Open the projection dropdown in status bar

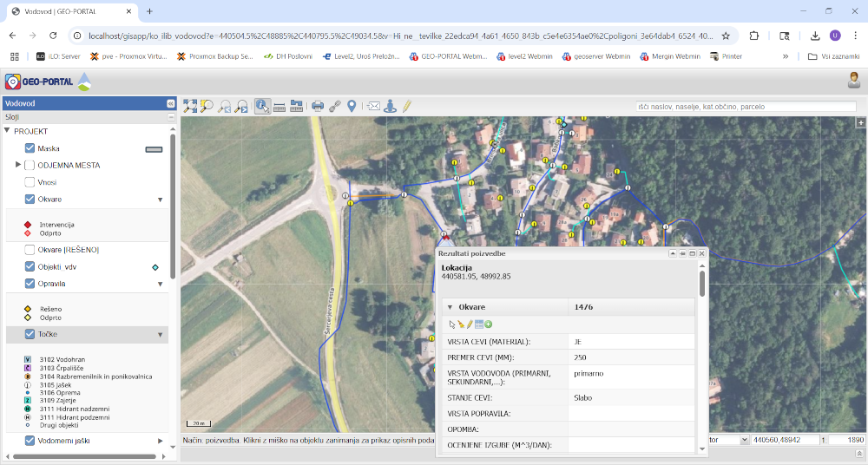[745, 440]
